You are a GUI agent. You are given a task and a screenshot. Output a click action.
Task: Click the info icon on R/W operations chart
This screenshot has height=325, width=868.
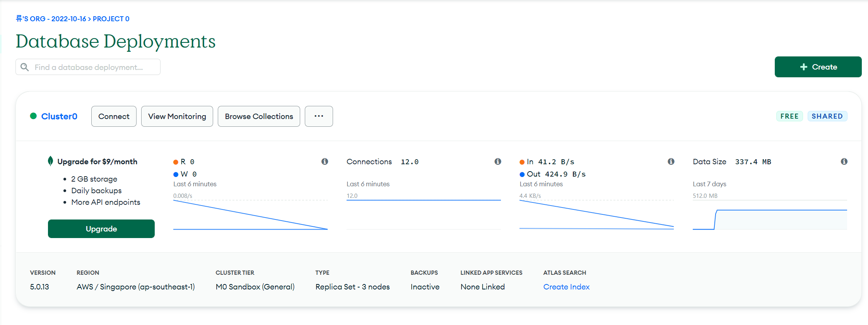(325, 162)
